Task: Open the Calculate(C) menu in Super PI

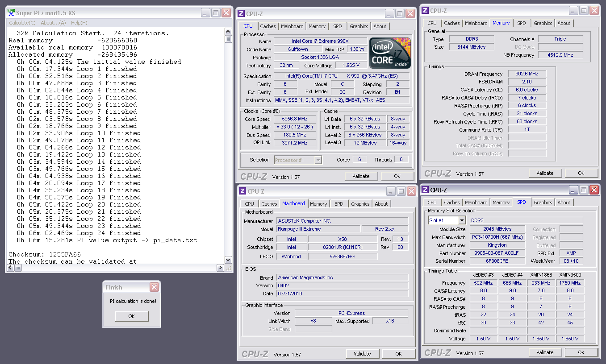Action: coord(22,23)
